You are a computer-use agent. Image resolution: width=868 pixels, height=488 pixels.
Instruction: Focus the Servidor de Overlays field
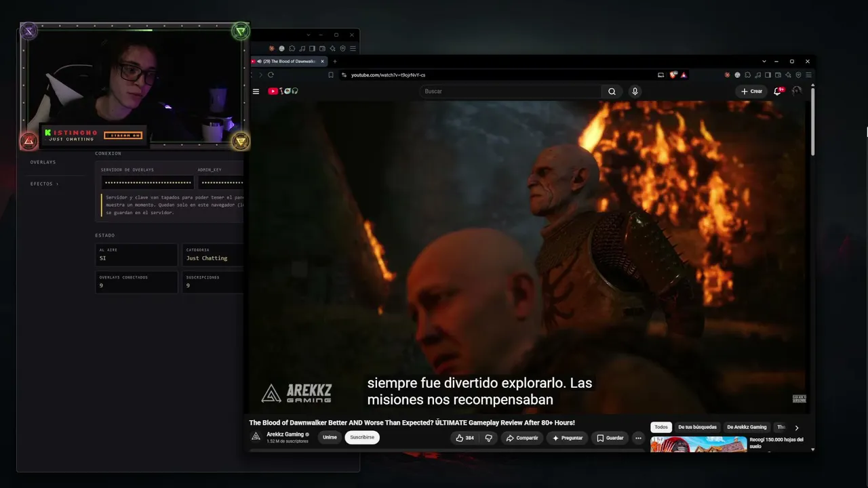coord(147,183)
